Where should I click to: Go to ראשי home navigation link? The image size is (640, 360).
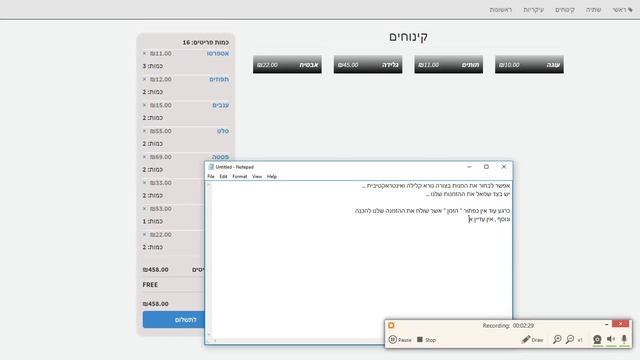coord(622,10)
